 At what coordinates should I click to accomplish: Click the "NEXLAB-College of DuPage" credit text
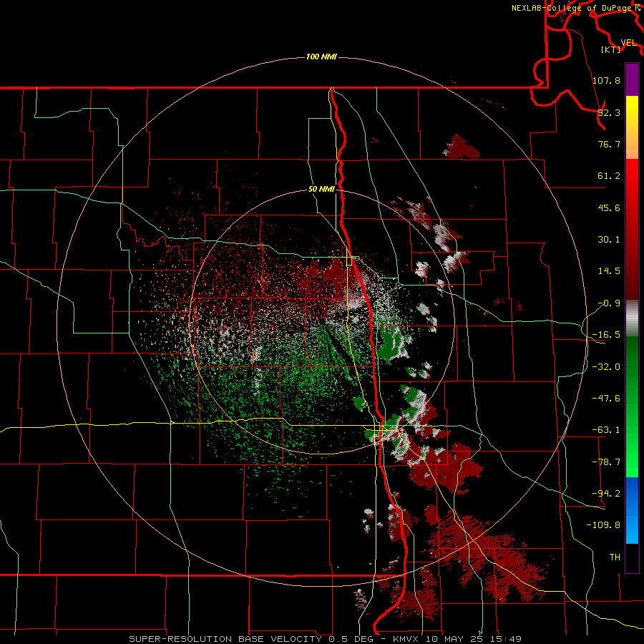click(571, 8)
